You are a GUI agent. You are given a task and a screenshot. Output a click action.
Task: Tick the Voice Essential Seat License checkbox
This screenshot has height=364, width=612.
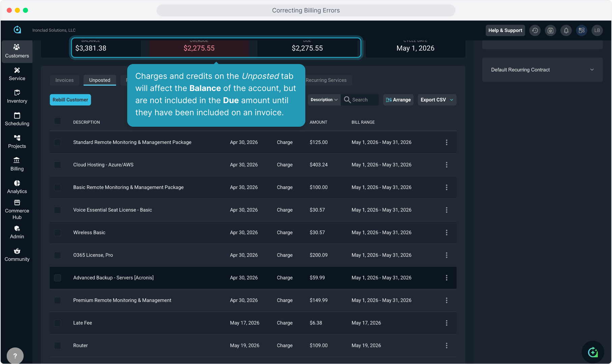(58, 210)
